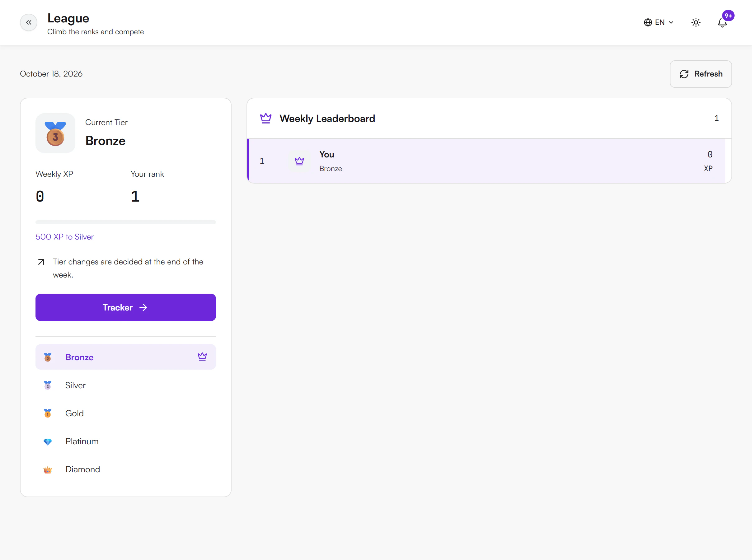The height and width of the screenshot is (560, 752).
Task: Select the Diamond tier row
Action: pyautogui.click(x=125, y=469)
